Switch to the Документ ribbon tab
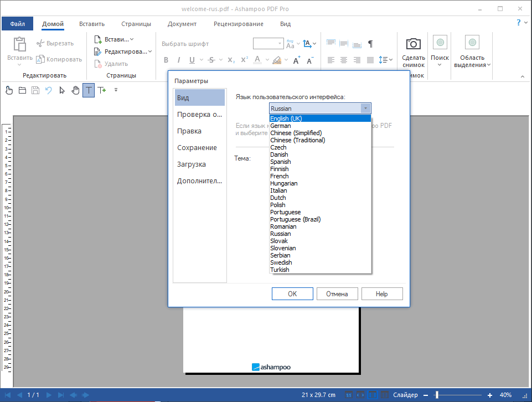This screenshot has height=402, width=532. click(182, 24)
